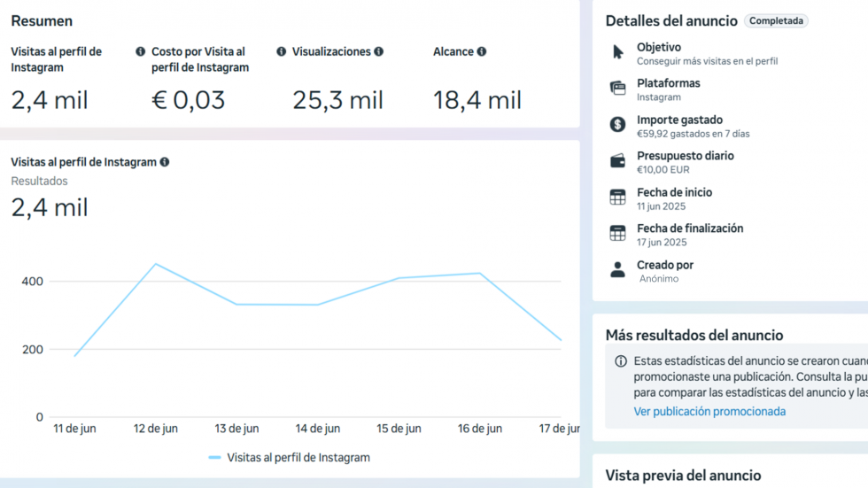Image resolution: width=868 pixels, height=488 pixels.
Task: Click the Completada status badge
Action: (776, 21)
